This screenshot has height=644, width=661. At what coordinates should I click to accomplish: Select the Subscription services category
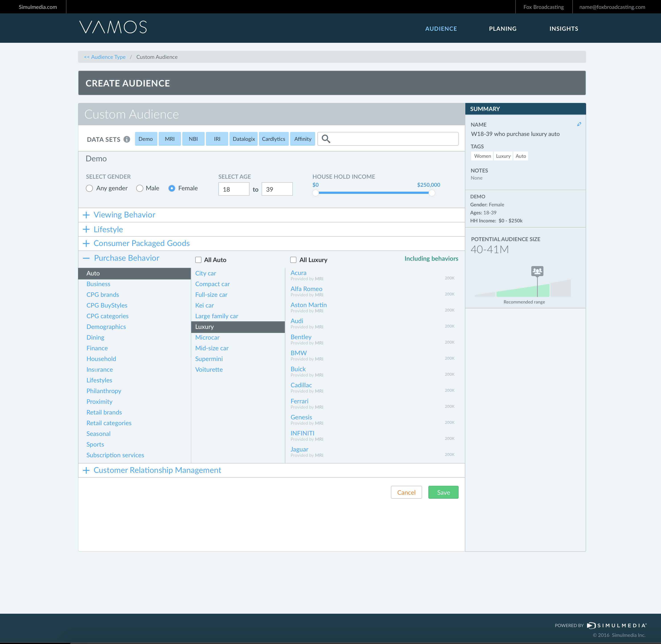(x=115, y=455)
